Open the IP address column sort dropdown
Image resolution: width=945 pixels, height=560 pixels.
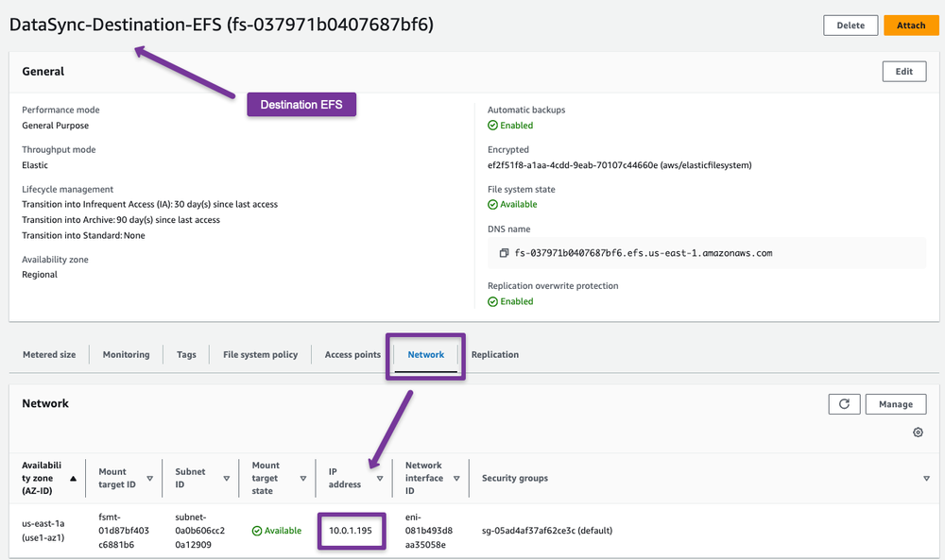pos(380,479)
